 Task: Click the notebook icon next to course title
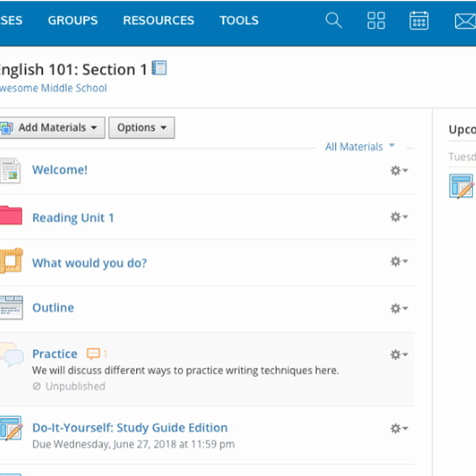point(160,68)
